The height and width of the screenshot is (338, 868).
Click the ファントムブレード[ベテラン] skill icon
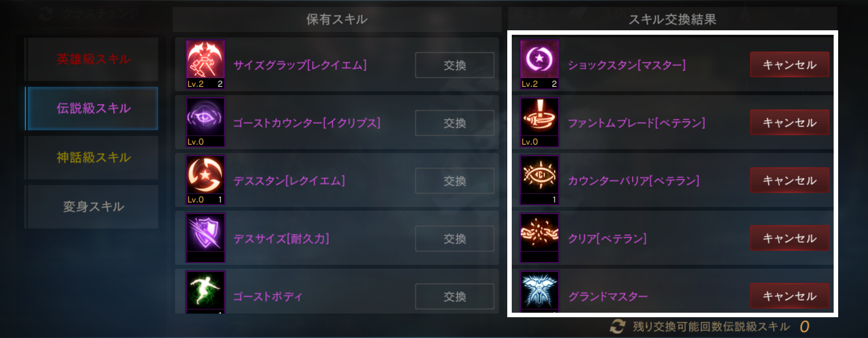(x=539, y=122)
